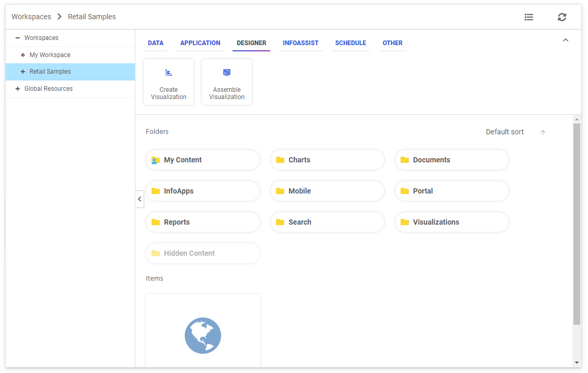
Task: Collapse the left navigation panel
Action: pos(139,199)
